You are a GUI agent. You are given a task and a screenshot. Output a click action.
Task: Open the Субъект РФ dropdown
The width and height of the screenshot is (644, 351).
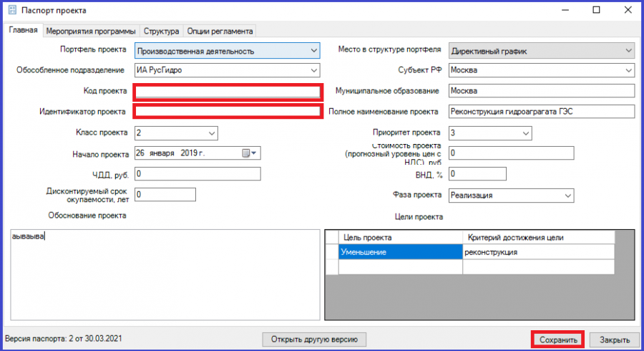[628, 70]
